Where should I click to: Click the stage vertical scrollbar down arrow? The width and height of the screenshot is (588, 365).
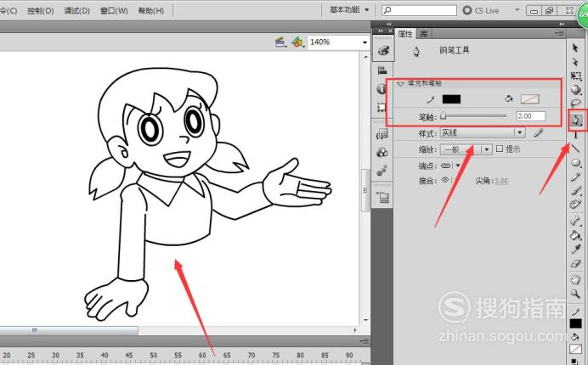click(x=365, y=320)
